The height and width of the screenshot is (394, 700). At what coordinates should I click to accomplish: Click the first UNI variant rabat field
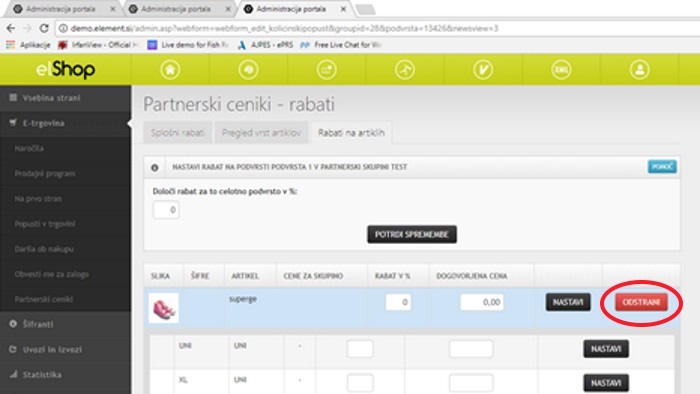tap(360, 348)
